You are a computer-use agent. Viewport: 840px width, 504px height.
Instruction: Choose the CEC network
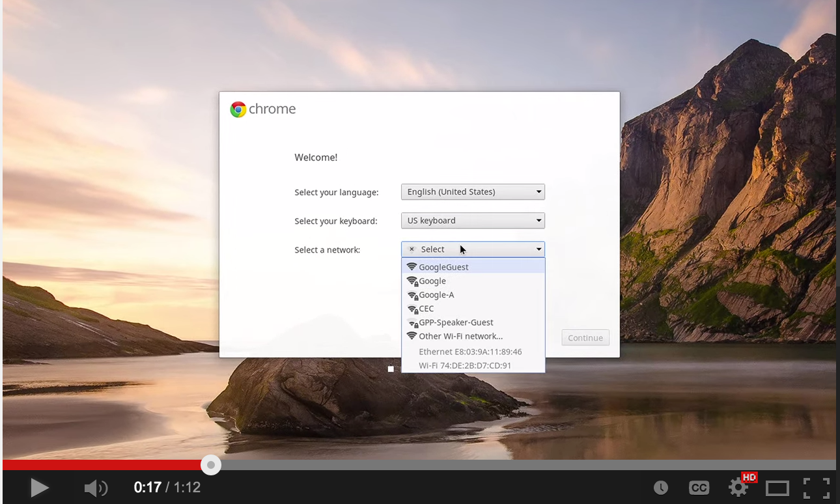point(473,309)
